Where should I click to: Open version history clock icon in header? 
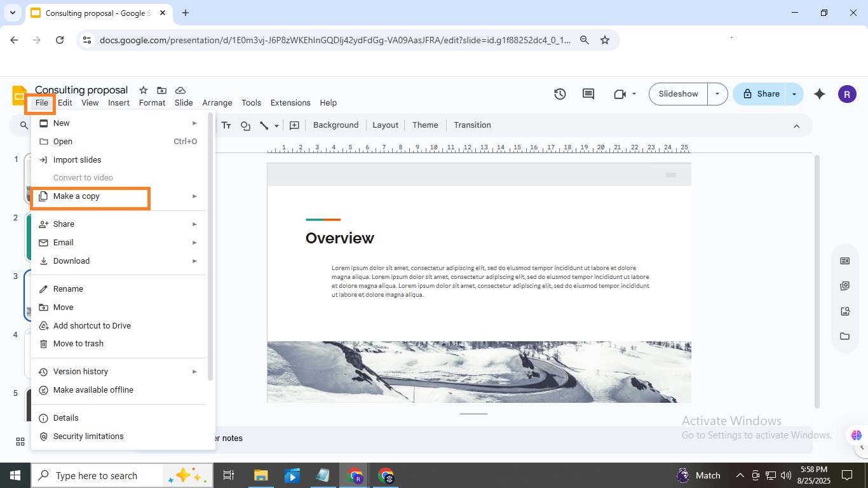click(560, 94)
